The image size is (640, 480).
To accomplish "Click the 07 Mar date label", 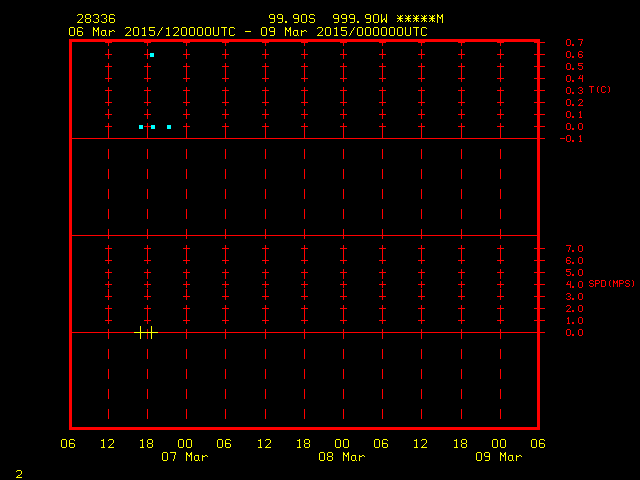I will [184, 457].
